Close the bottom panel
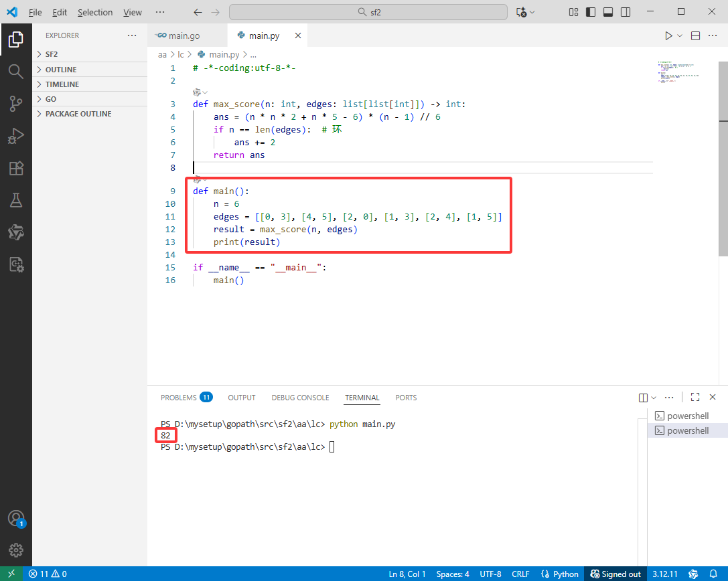 point(713,397)
